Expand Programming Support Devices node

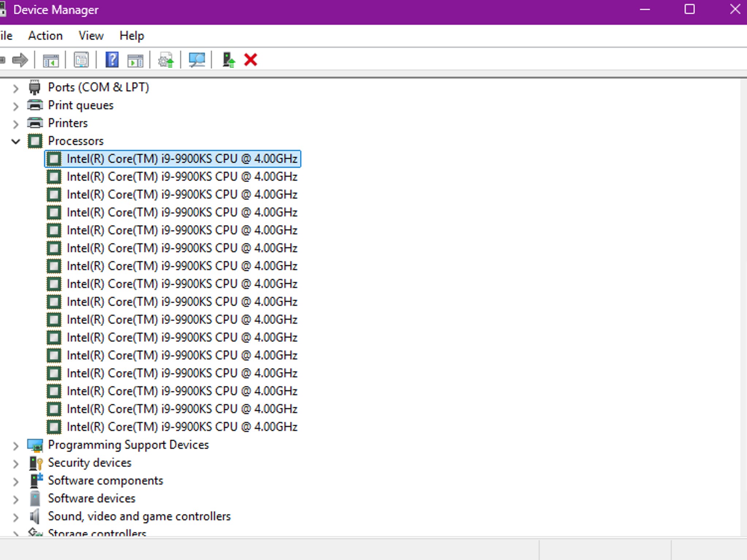[16, 446]
